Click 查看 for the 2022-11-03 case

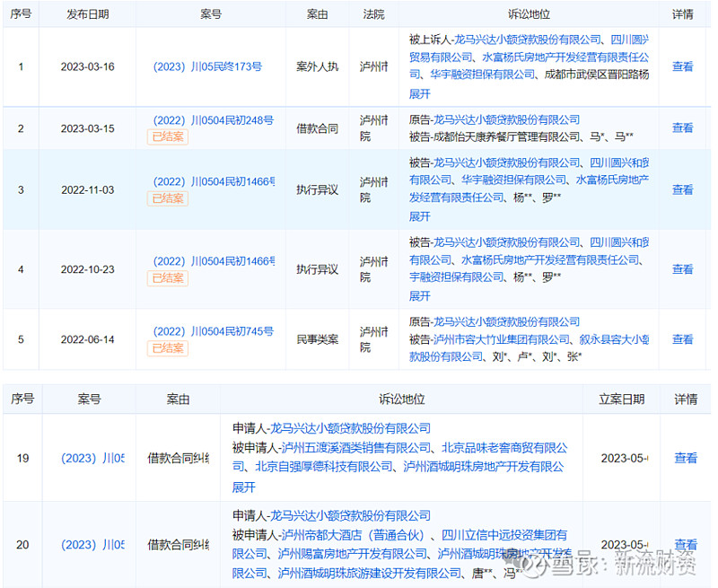pos(682,190)
